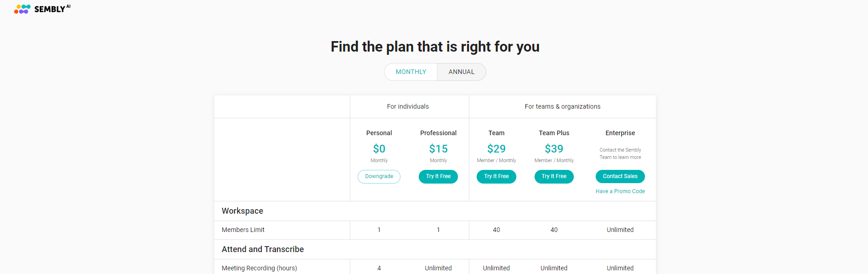Click the Meeting Recording (hours) row label
This screenshot has width=868, height=274.
point(259,268)
